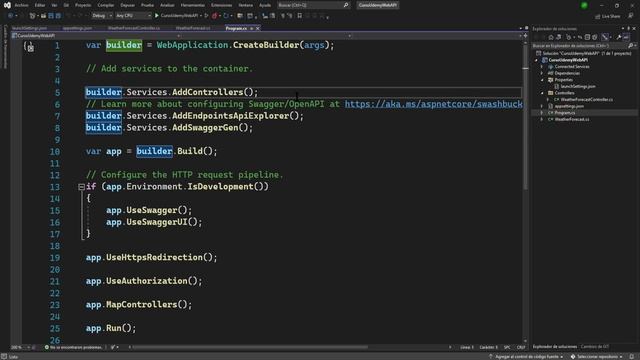The height and width of the screenshot is (360, 640).
Task: Open the Depurar menu
Action: click(x=127, y=5)
